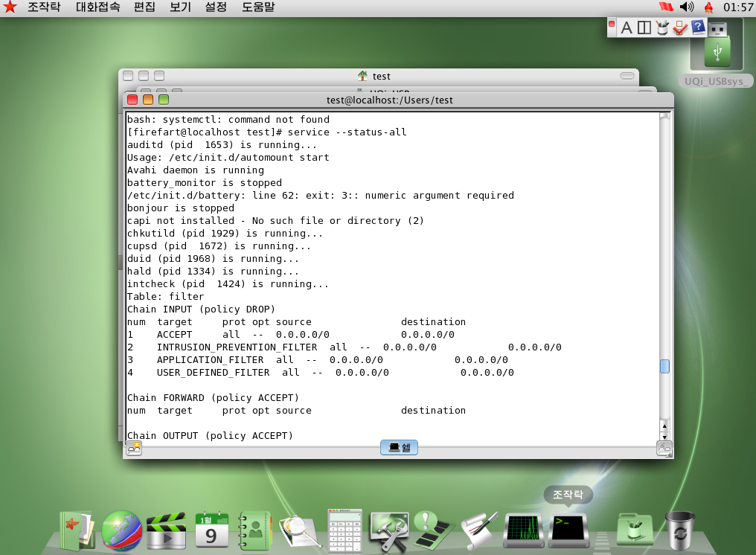Image resolution: width=756 pixels, height=555 pixels.
Task: Open the 편집 menu
Action: [144, 7]
